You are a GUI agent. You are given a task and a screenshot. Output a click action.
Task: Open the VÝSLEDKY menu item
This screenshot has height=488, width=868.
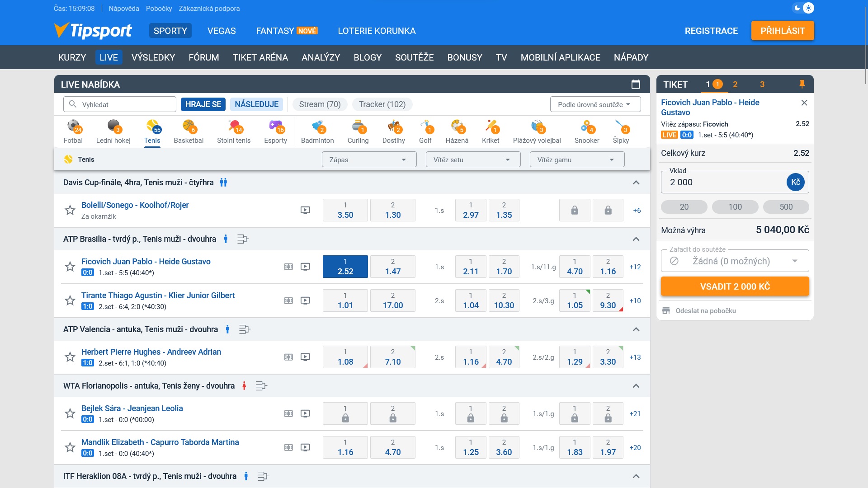pos(153,57)
